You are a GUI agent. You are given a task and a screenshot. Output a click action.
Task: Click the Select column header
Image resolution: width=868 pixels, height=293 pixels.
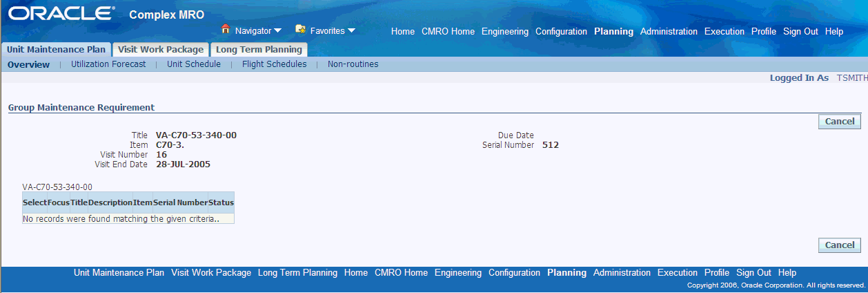coord(34,202)
